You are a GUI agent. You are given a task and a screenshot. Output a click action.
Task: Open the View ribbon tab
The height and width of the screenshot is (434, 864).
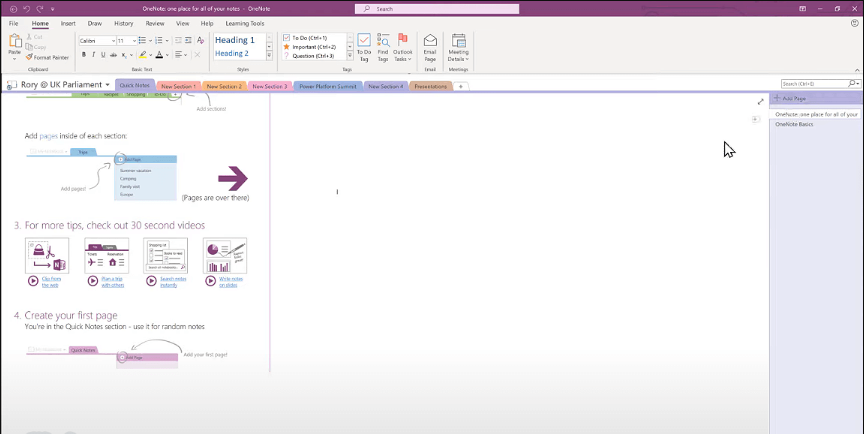pos(182,24)
